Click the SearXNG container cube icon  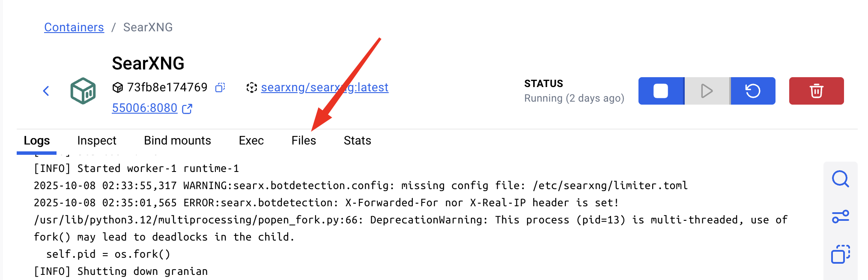pos(83,91)
